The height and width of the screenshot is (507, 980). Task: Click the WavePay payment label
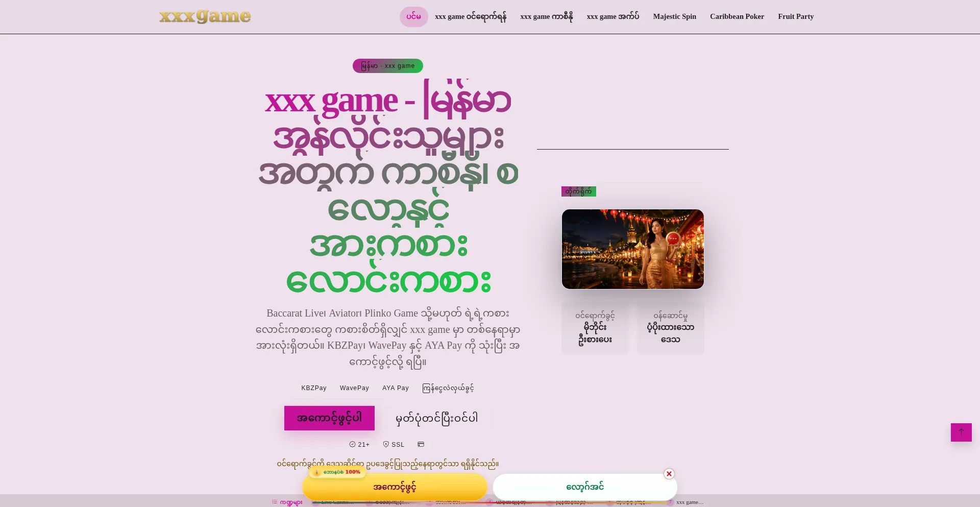(x=354, y=388)
